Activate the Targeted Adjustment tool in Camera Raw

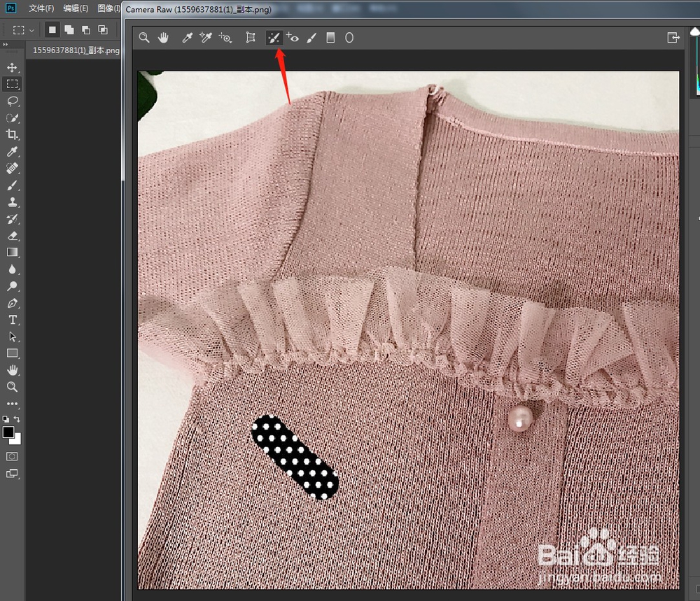coord(225,38)
